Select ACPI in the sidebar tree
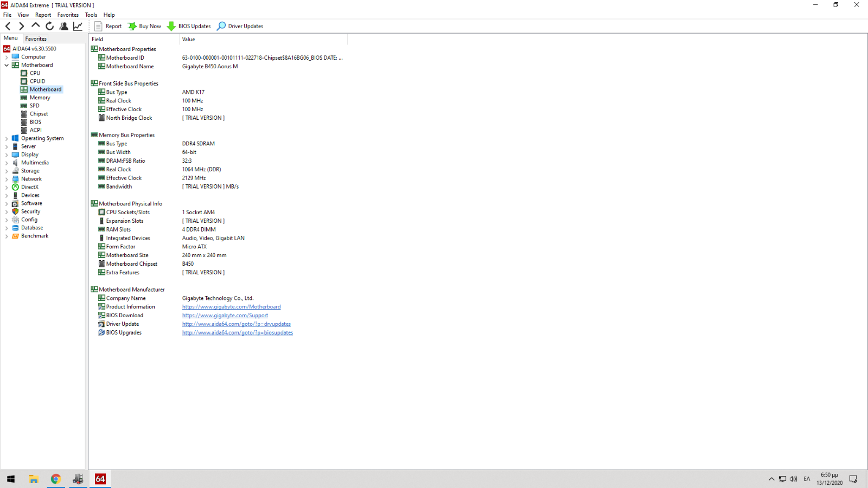This screenshot has height=488, width=868. point(36,130)
